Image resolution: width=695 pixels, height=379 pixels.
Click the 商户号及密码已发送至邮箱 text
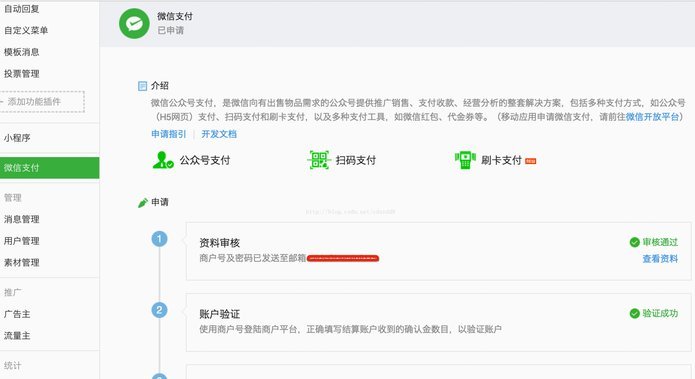click(x=253, y=258)
